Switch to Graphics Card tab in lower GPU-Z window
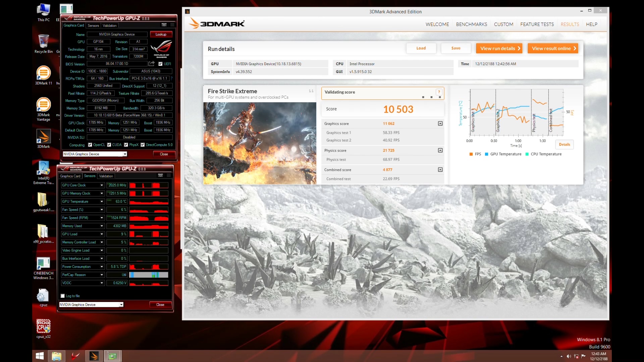644x362 pixels. click(70, 176)
